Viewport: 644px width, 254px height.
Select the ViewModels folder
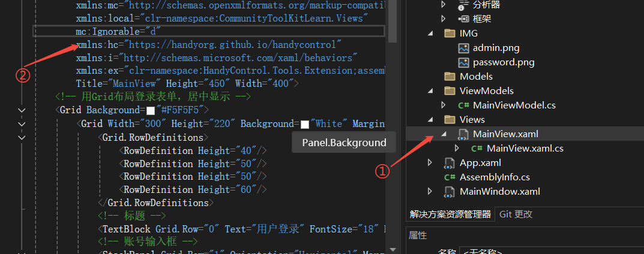tap(487, 91)
